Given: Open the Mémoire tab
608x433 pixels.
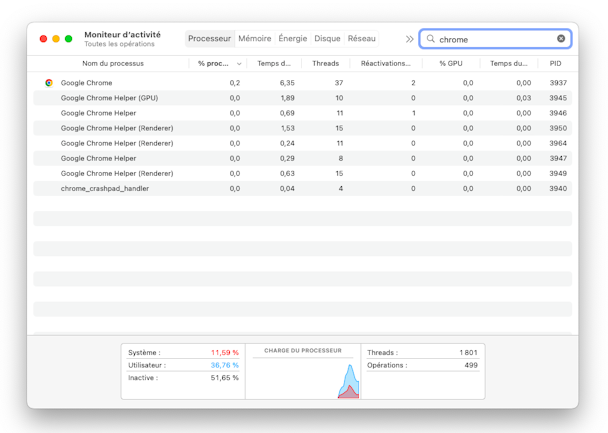Looking at the screenshot, I should 255,39.
